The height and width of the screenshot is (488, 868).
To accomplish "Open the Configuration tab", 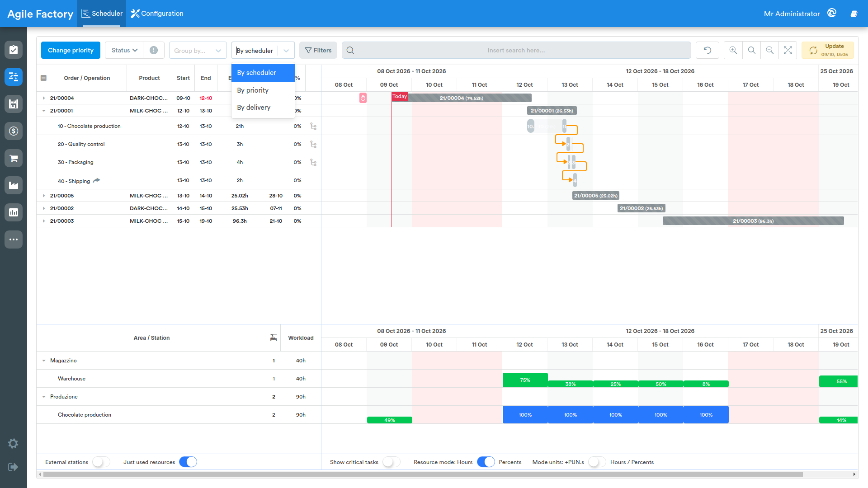I will coord(157,14).
